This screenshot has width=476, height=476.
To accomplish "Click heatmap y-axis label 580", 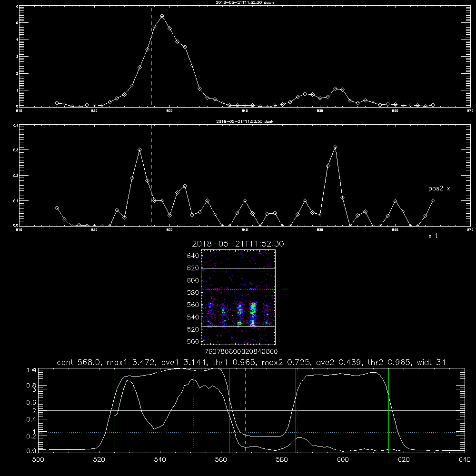I will pos(193,293).
